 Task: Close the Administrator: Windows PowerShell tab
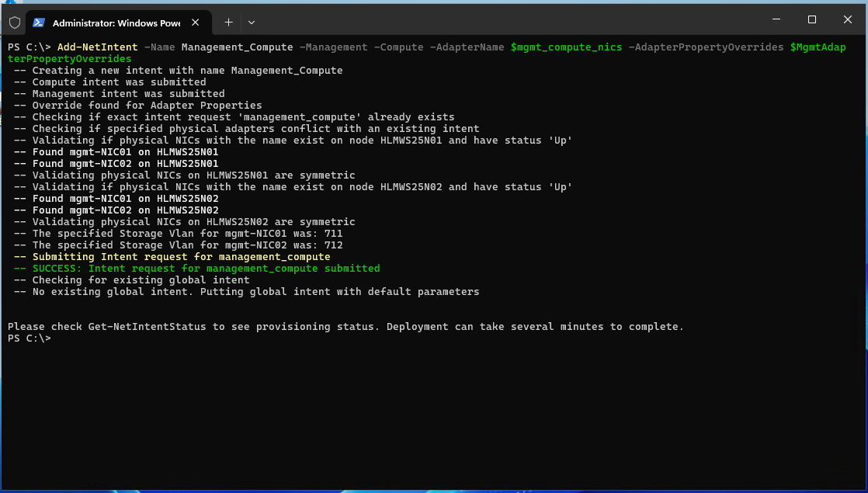[197, 23]
